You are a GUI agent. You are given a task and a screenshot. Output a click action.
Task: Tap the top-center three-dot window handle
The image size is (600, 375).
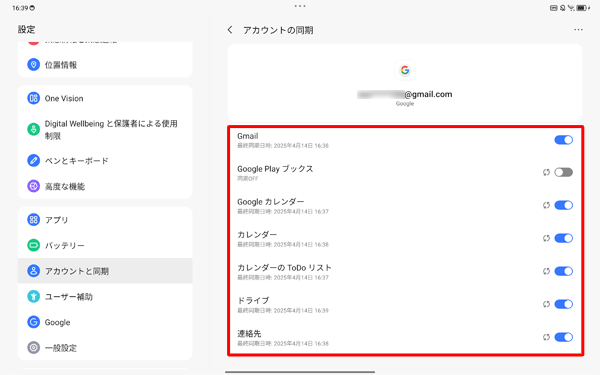tap(300, 6)
